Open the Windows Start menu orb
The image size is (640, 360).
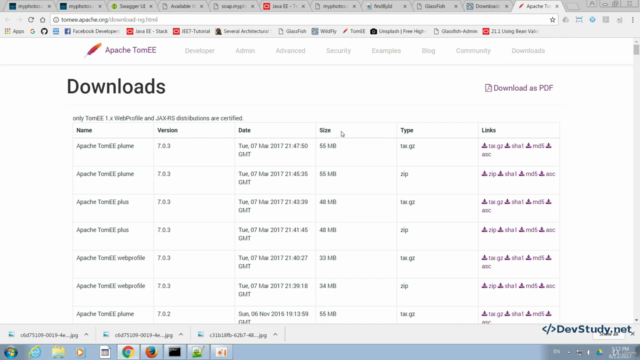(11, 352)
